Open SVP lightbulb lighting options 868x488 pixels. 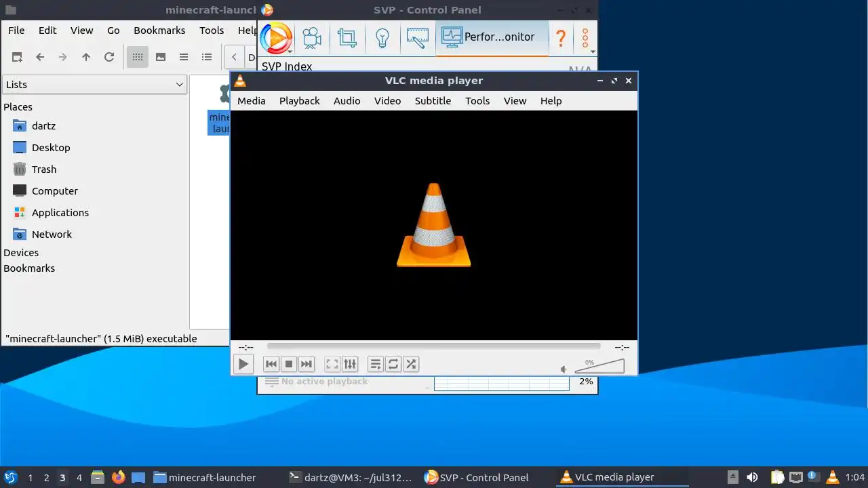[x=382, y=37]
